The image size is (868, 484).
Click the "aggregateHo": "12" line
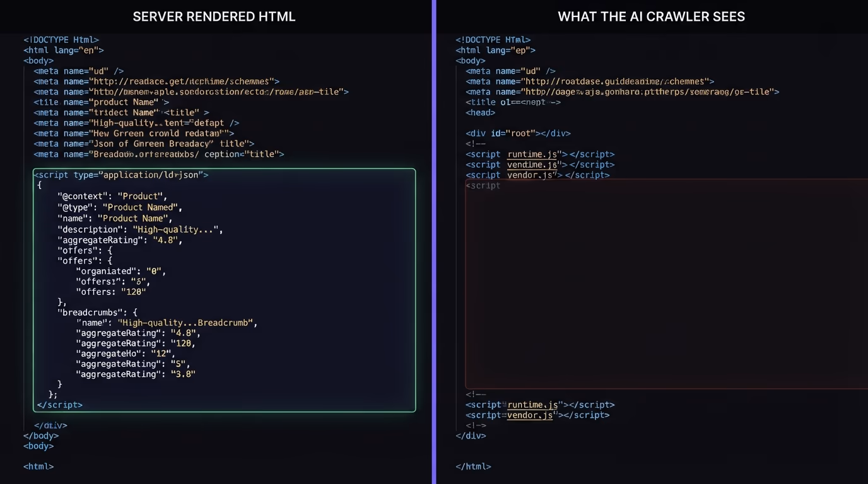click(x=126, y=354)
